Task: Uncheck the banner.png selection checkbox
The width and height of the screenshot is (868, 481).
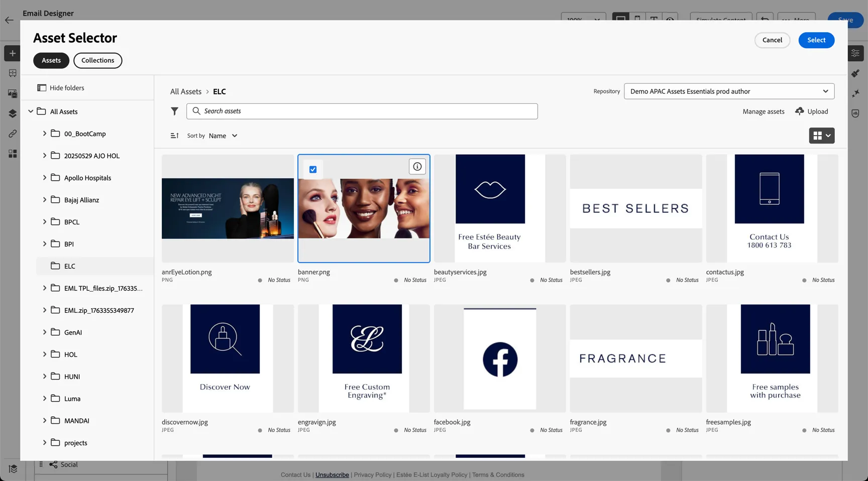Action: pos(313,170)
